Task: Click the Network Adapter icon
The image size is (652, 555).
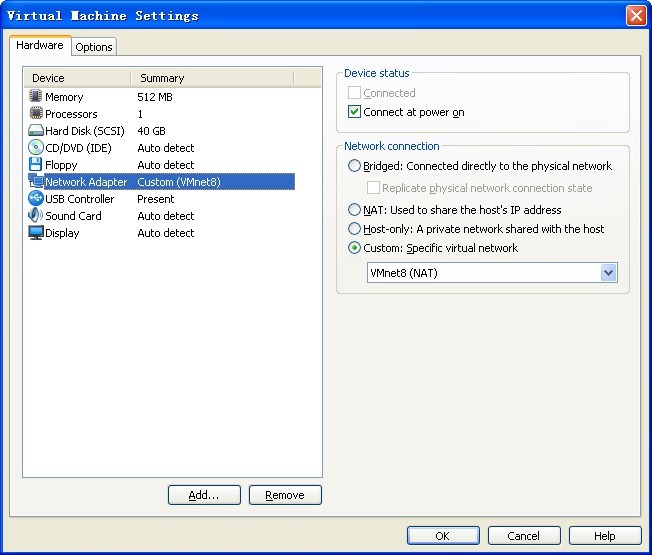Action: click(36, 182)
